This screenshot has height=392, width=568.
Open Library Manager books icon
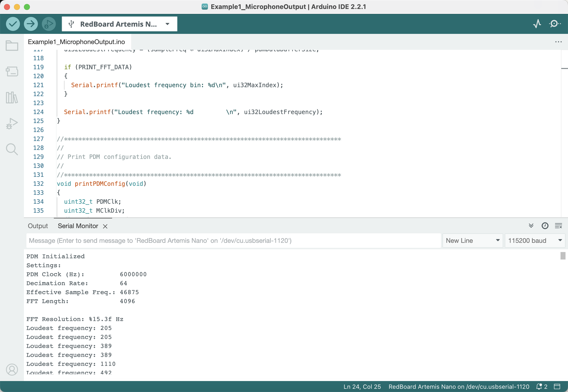coord(12,97)
